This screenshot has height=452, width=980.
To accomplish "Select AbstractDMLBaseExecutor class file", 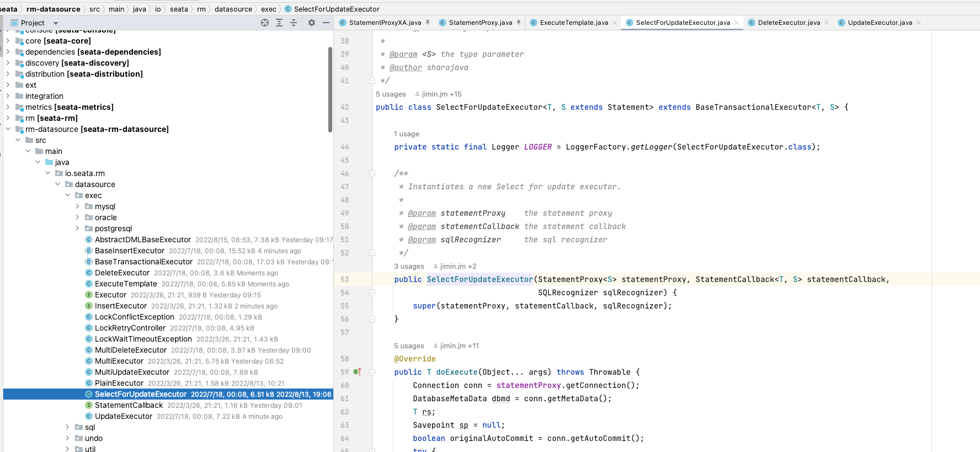I will [x=143, y=240].
